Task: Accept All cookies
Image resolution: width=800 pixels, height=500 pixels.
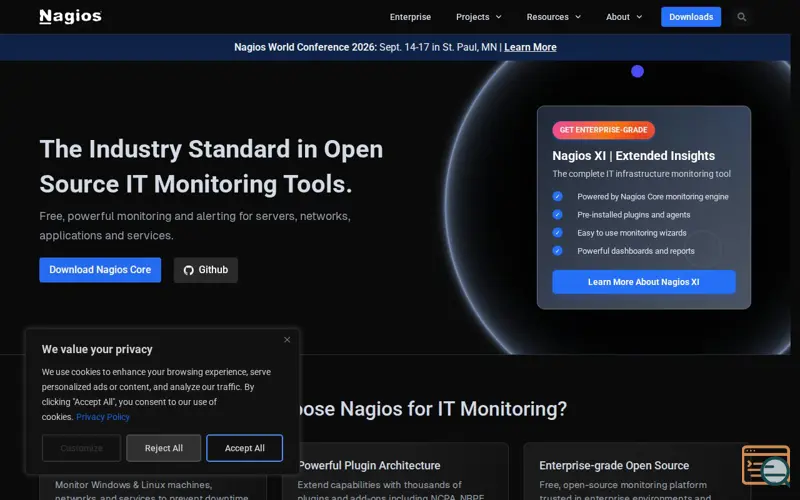Action: pyautogui.click(x=244, y=448)
